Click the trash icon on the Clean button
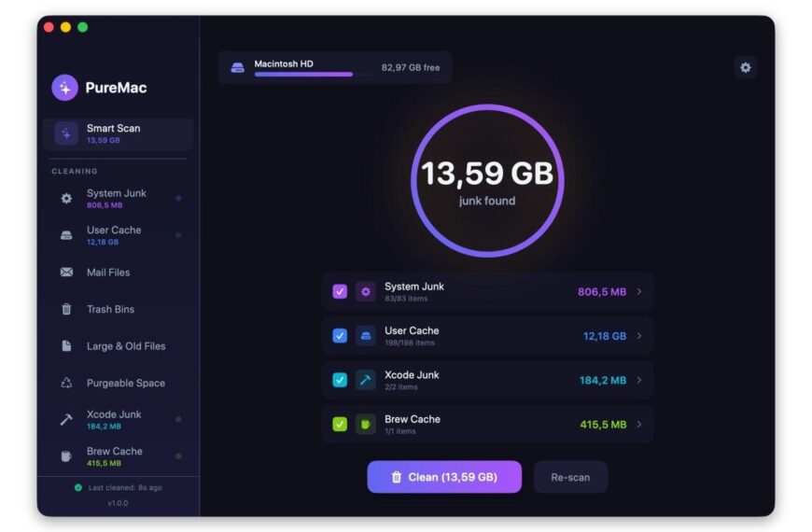Image resolution: width=812 pixels, height=532 pixels. coord(396,477)
